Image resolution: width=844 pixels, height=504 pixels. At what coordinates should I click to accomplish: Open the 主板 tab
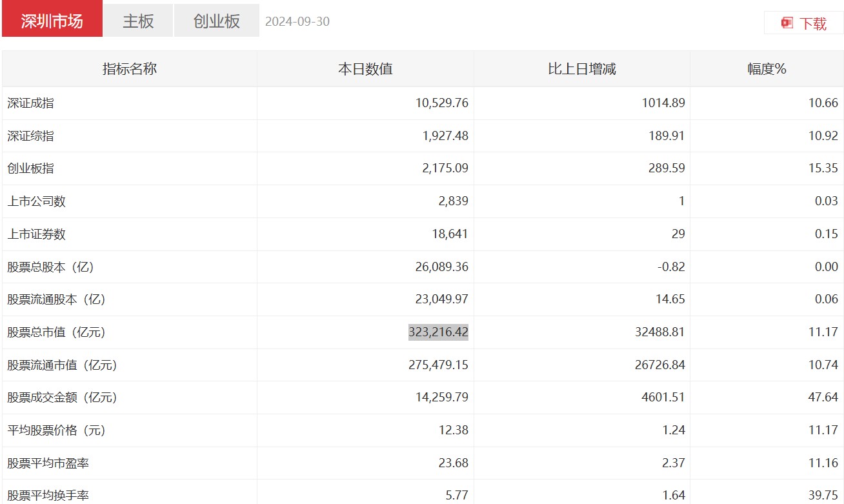pyautogui.click(x=139, y=21)
